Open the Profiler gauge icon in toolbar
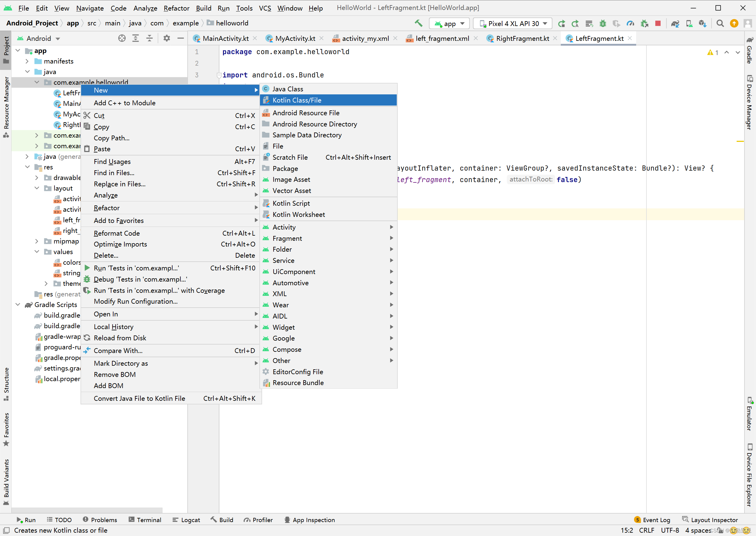 [630, 23]
